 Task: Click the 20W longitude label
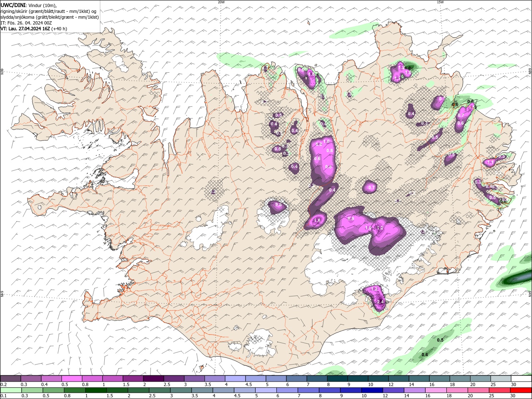click(x=221, y=2)
